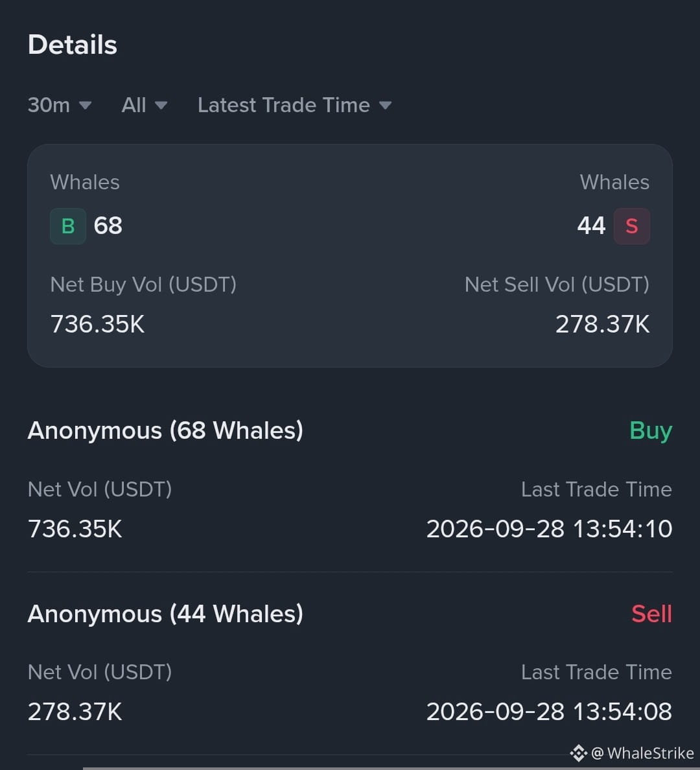The width and height of the screenshot is (700, 770).
Task: Click the Details heading
Action: coord(73,45)
